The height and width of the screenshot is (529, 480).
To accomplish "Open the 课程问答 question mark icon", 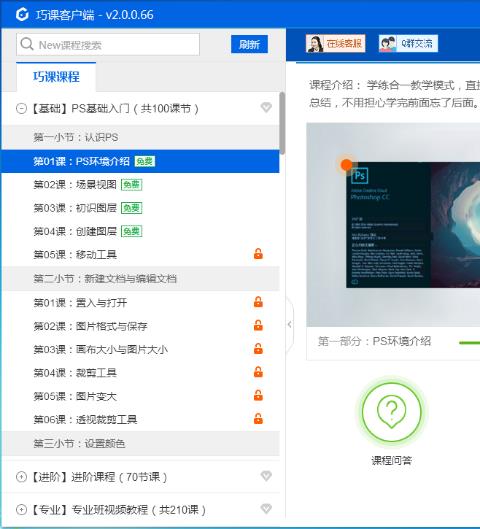I will tap(391, 412).
